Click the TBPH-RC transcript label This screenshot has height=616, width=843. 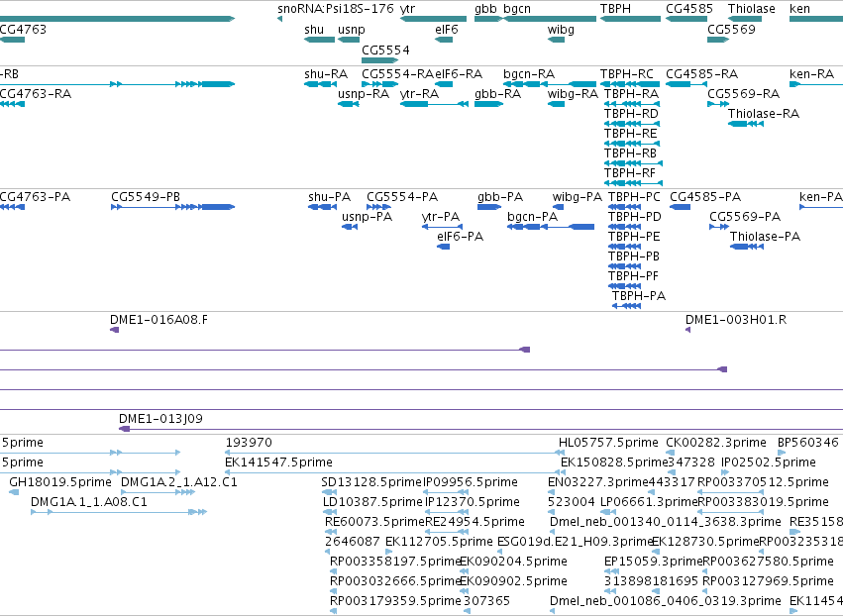coord(627,73)
